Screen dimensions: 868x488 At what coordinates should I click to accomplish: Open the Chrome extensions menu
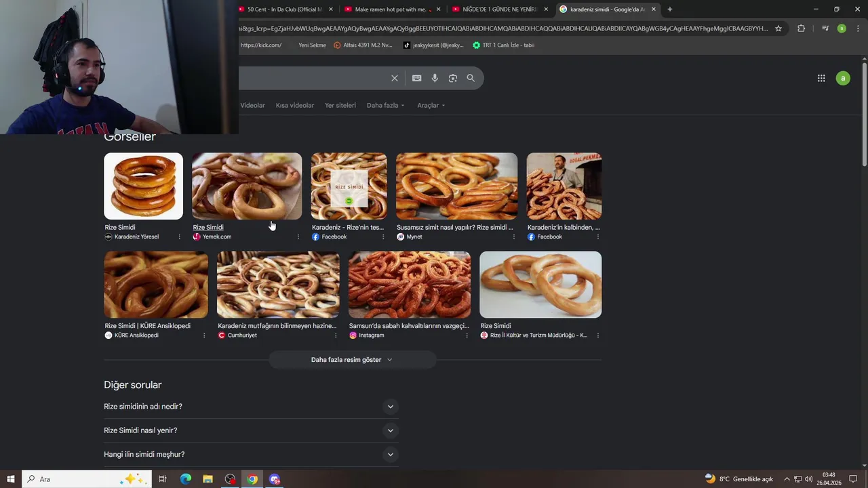click(x=801, y=28)
